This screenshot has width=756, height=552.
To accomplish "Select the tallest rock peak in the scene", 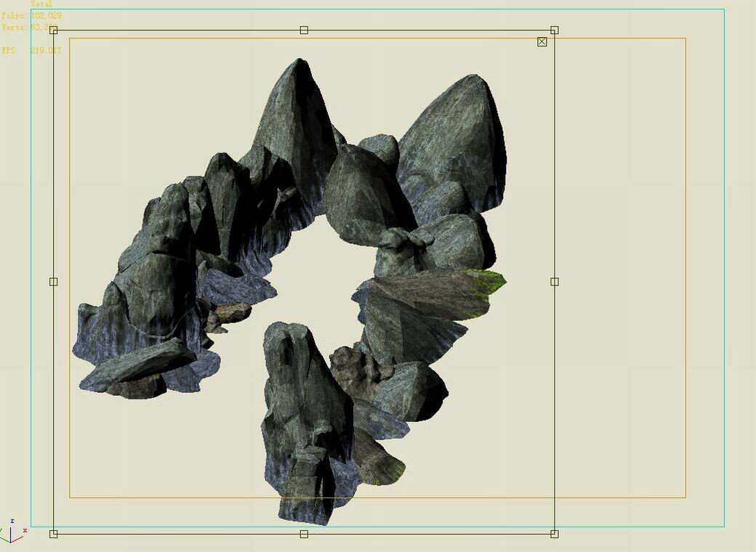I will click(x=299, y=94).
